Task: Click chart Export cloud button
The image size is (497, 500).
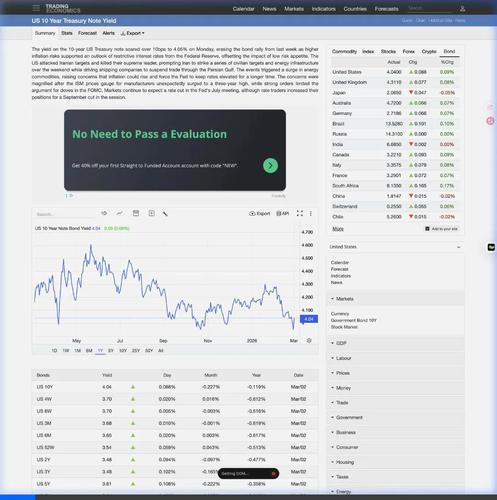Action: pos(259,213)
